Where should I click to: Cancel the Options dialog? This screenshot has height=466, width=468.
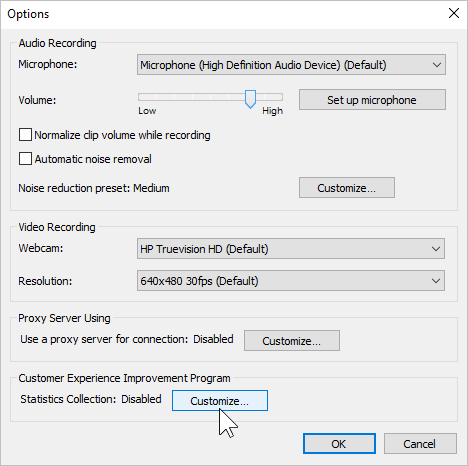tap(420, 444)
